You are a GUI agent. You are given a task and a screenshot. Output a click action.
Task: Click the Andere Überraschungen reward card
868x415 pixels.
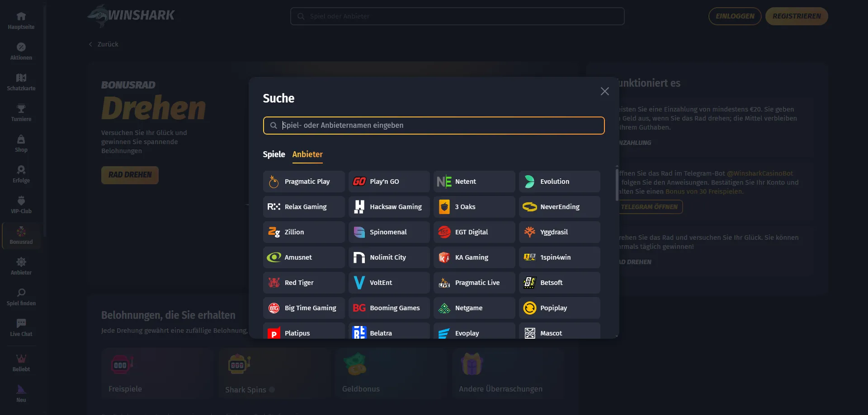(x=508, y=373)
